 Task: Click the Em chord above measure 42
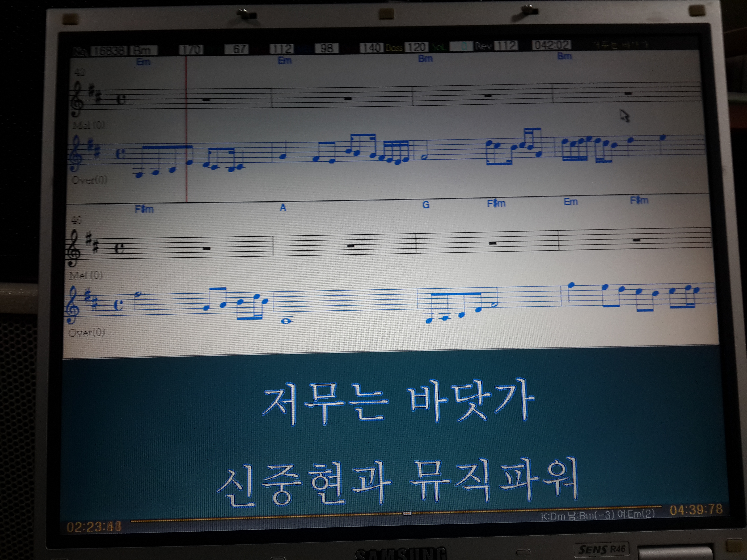[x=143, y=62]
